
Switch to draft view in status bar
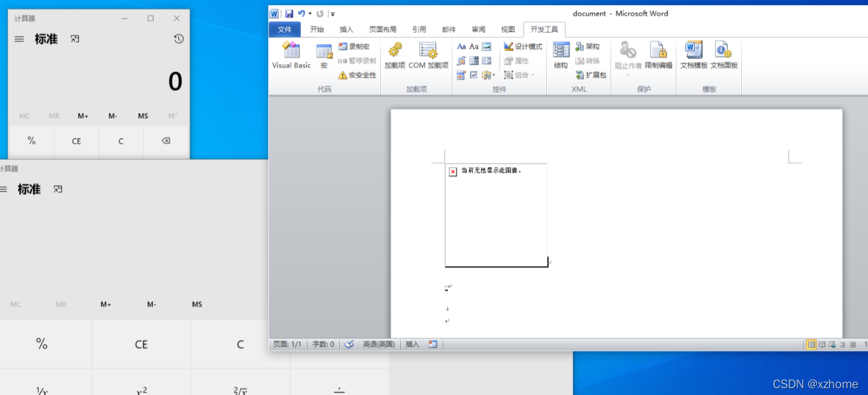point(853,345)
